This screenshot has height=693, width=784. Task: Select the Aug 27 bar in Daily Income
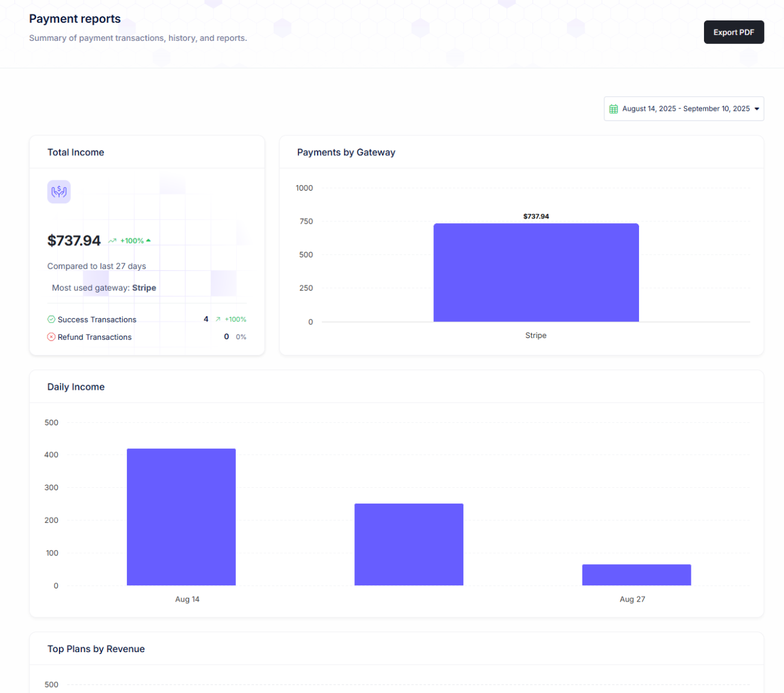click(x=636, y=574)
